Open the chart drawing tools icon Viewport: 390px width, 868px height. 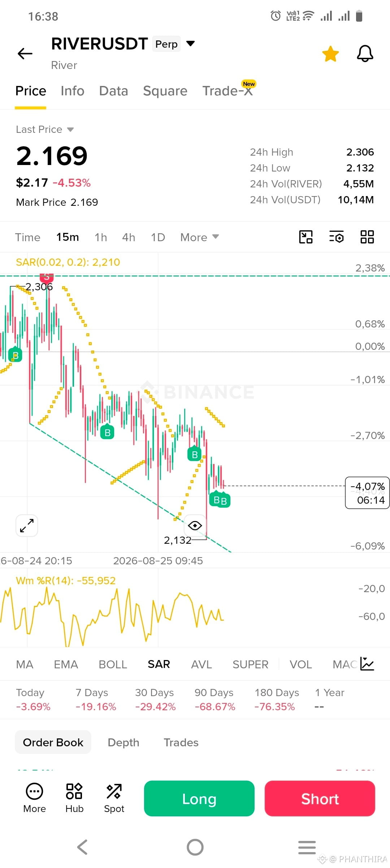click(x=306, y=237)
